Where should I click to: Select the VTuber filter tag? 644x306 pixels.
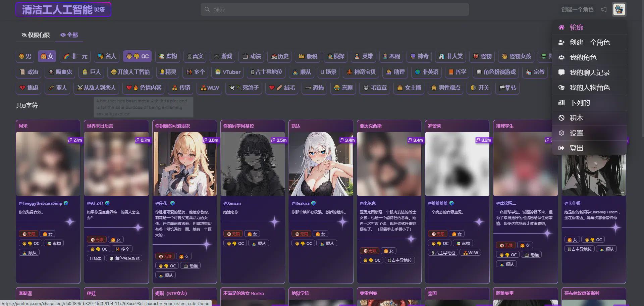(227, 72)
